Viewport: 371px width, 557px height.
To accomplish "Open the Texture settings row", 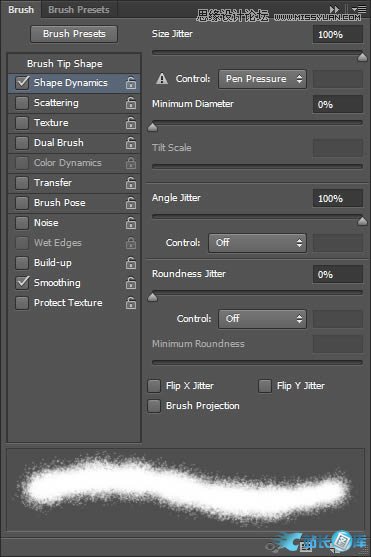I will [74, 123].
